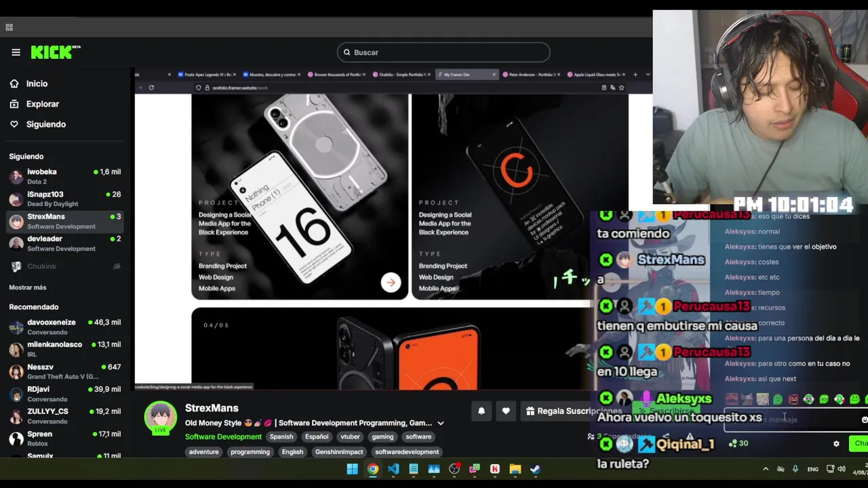The image size is (868, 488).
Task: Click the search field Buscar
Action: point(443,52)
